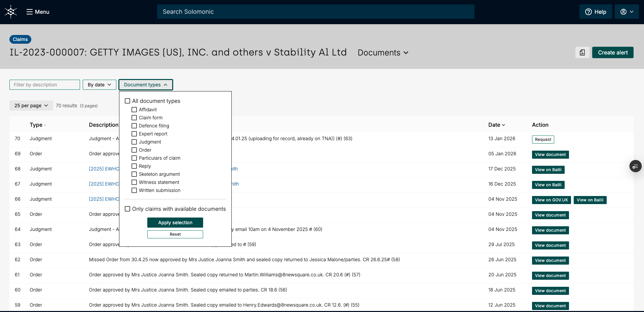Check the Reply checkbox
This screenshot has height=312, width=644.
[134, 166]
